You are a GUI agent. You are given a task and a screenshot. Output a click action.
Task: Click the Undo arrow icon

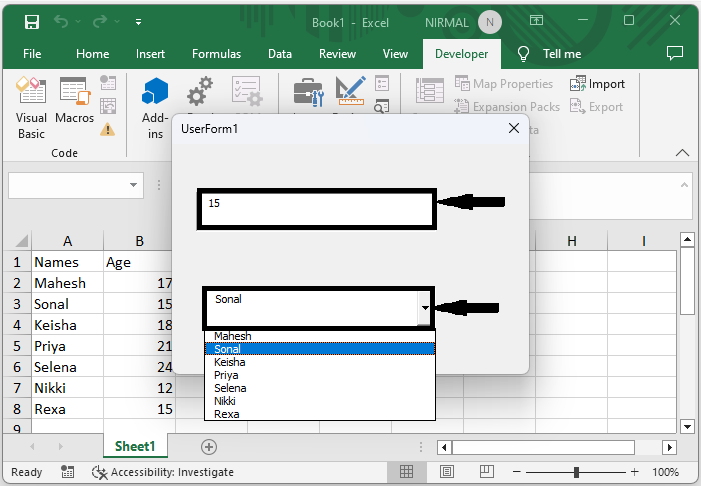pyautogui.click(x=61, y=21)
